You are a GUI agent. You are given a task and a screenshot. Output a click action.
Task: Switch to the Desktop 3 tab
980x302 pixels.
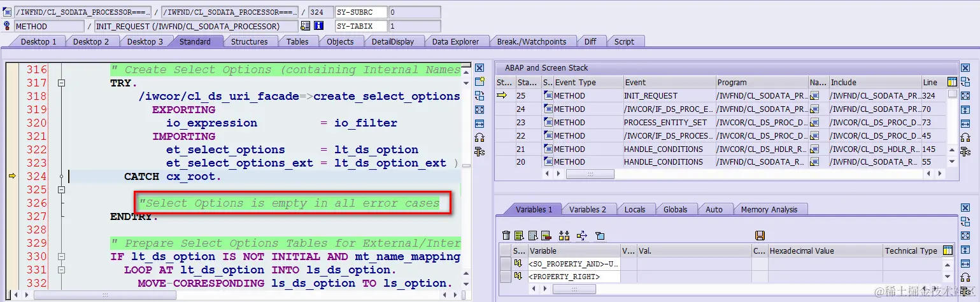point(145,41)
